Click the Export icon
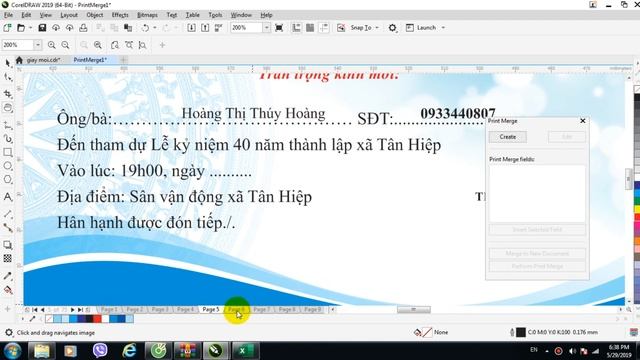The width and height of the screenshot is (640, 360). (x=205, y=28)
